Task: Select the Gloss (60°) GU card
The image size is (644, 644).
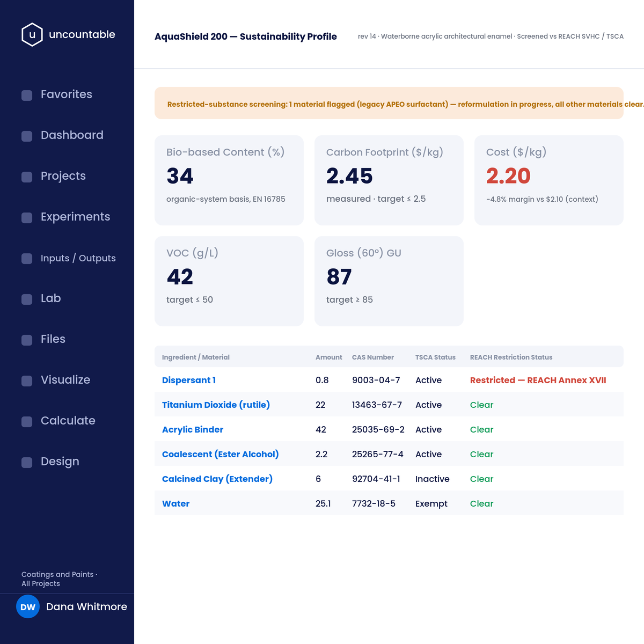Action: [389, 281]
